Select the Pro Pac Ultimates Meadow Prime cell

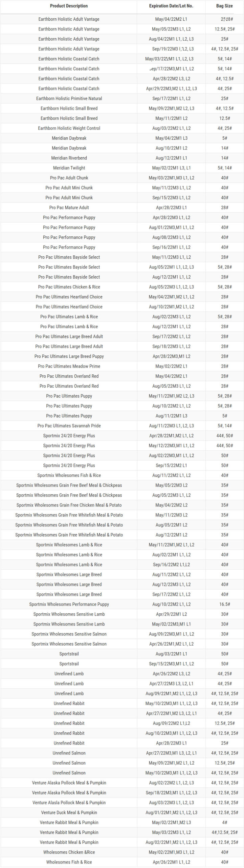tap(69, 366)
